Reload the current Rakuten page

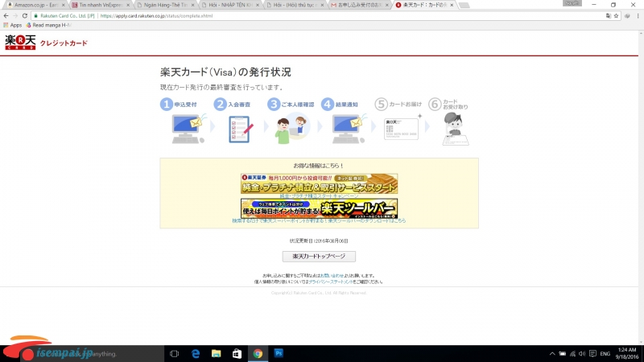coord(25,15)
